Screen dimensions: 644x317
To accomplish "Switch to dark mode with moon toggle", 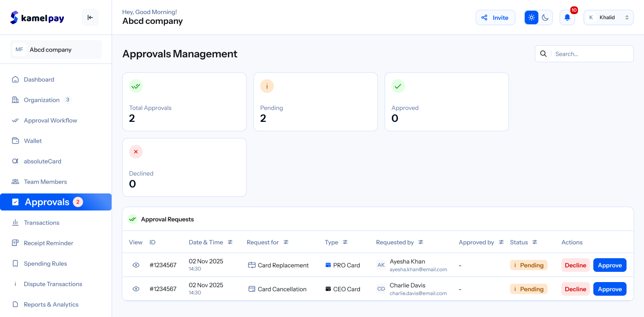I will click(x=545, y=17).
